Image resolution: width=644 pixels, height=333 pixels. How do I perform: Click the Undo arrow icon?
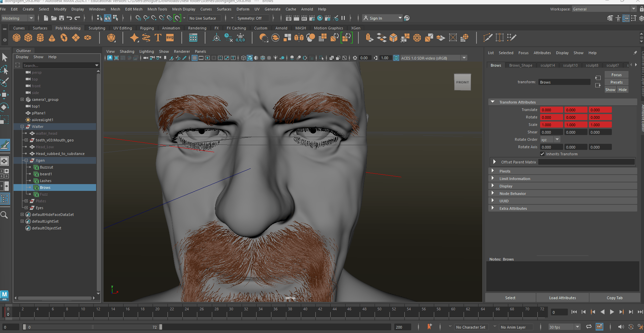[69, 18]
